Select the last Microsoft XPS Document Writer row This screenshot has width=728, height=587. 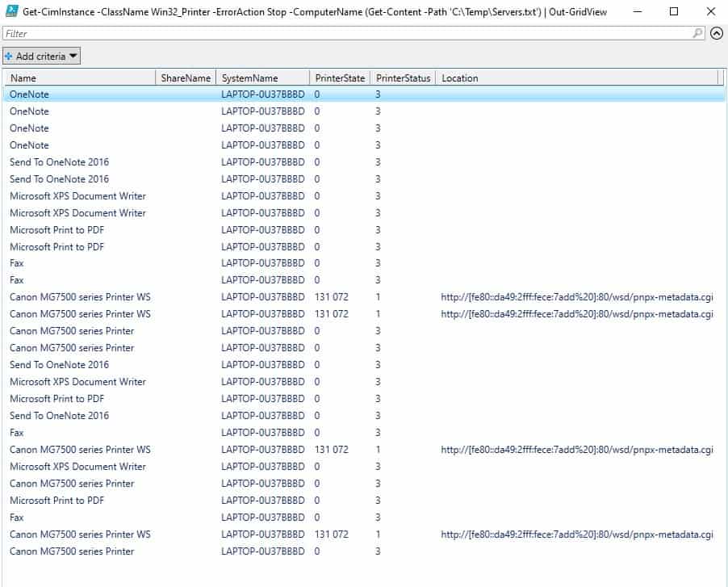tap(365, 466)
